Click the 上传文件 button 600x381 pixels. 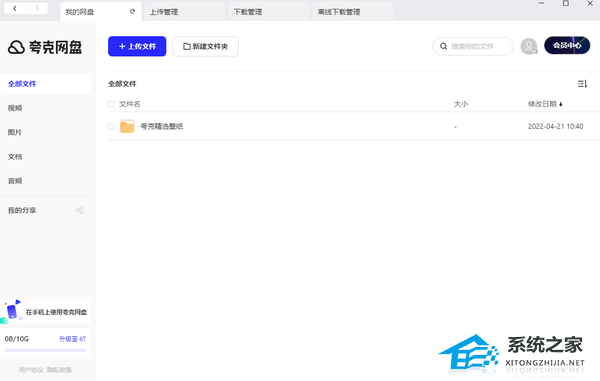[137, 46]
